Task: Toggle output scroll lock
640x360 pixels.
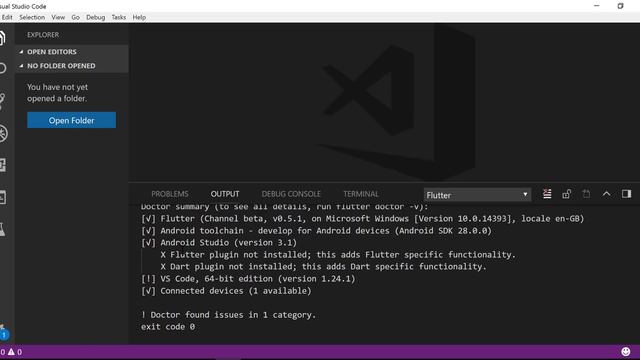Action: click(566, 194)
